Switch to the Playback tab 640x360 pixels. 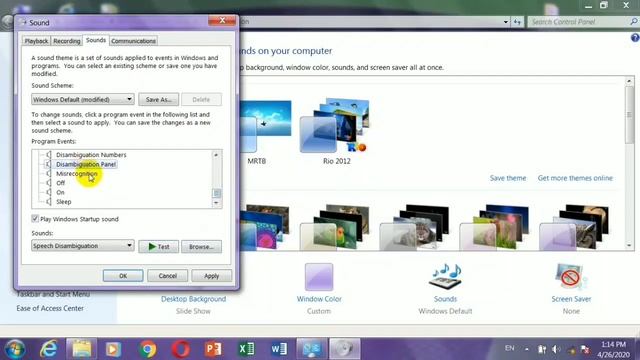(x=36, y=41)
